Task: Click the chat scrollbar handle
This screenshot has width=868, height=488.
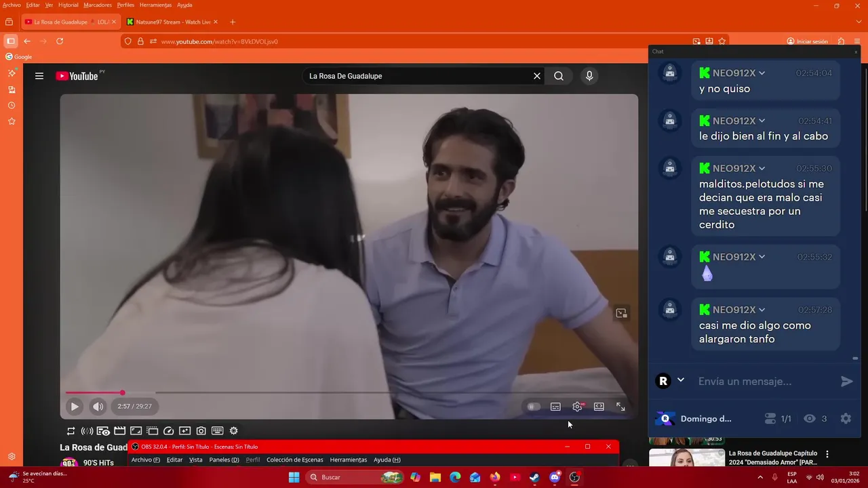Action: click(855, 358)
